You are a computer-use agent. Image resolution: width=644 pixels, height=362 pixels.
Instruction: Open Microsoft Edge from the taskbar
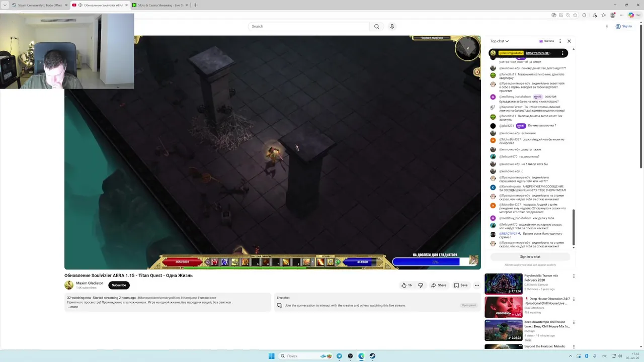(361, 356)
